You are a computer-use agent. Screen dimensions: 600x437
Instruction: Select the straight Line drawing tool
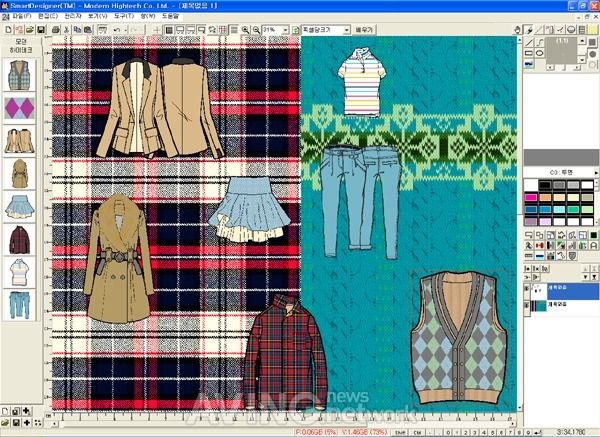pyautogui.click(x=529, y=42)
